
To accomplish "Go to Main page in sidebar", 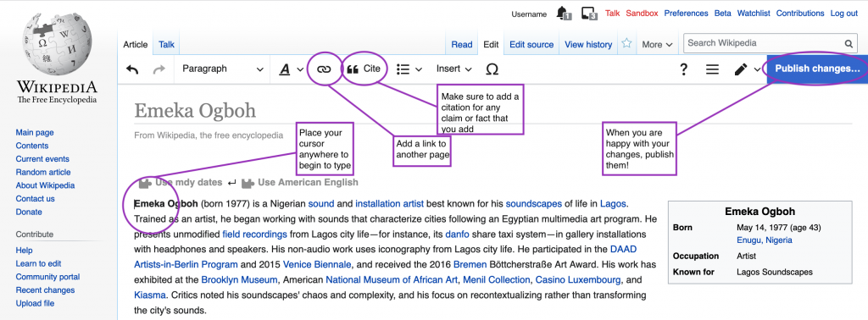I will pyautogui.click(x=35, y=133).
